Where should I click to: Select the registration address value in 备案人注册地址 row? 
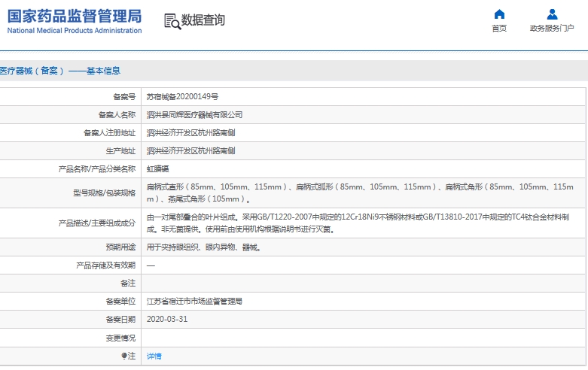(x=190, y=133)
